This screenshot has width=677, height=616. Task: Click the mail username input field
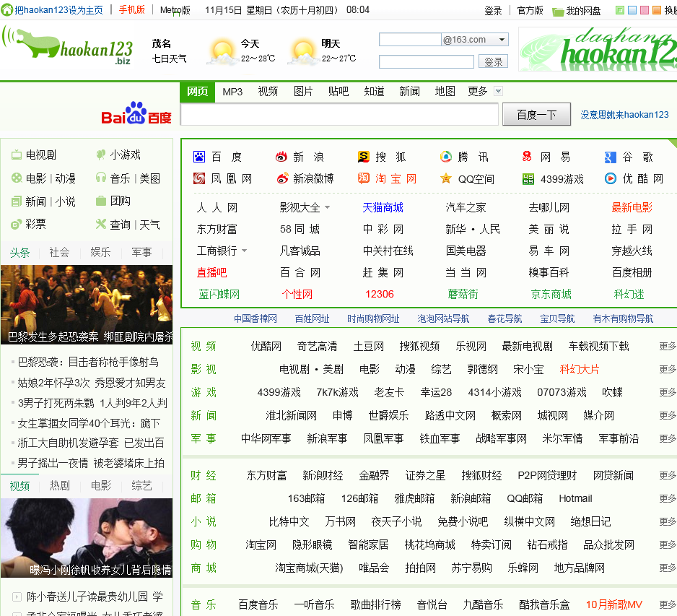point(410,39)
